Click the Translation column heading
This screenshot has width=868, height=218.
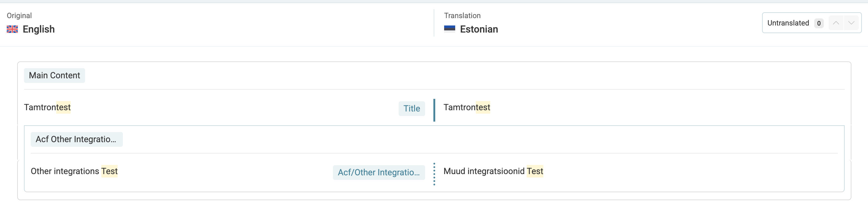(x=462, y=15)
